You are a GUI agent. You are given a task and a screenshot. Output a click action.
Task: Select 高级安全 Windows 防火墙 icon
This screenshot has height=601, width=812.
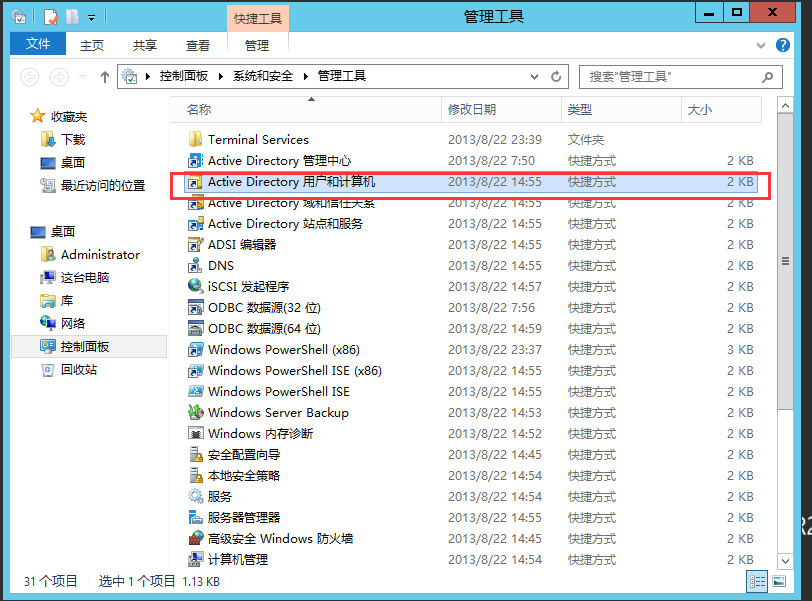pyautogui.click(x=195, y=538)
